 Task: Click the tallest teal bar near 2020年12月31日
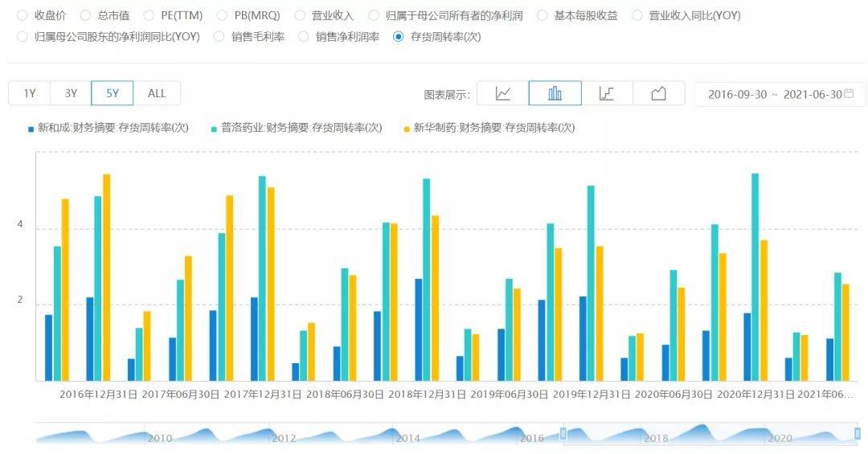pos(755,277)
